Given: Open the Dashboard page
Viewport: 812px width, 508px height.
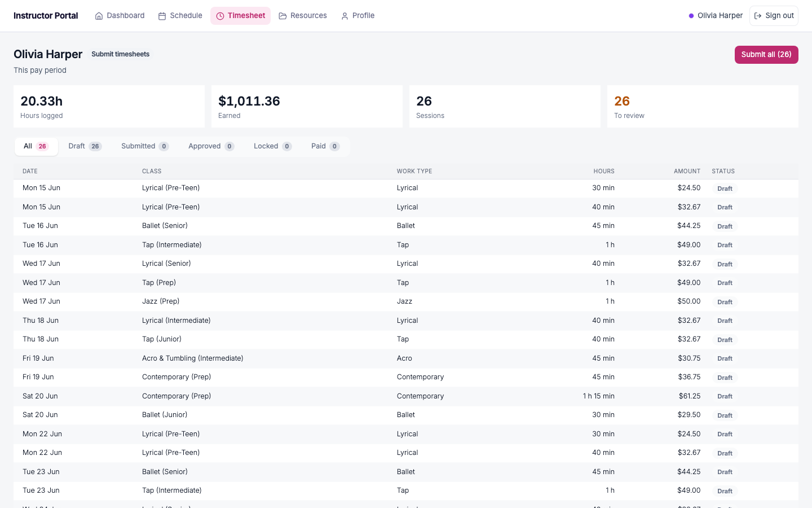Looking at the screenshot, I should pyautogui.click(x=120, y=16).
